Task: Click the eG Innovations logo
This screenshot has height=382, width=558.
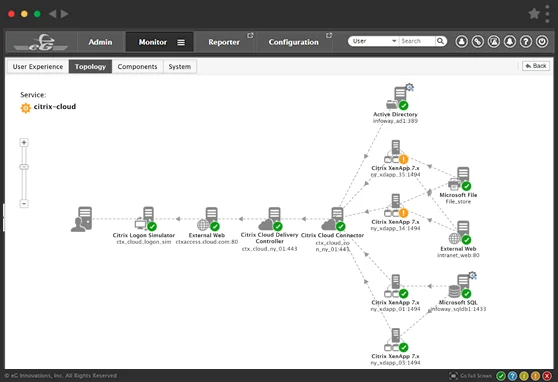Action: coord(41,42)
